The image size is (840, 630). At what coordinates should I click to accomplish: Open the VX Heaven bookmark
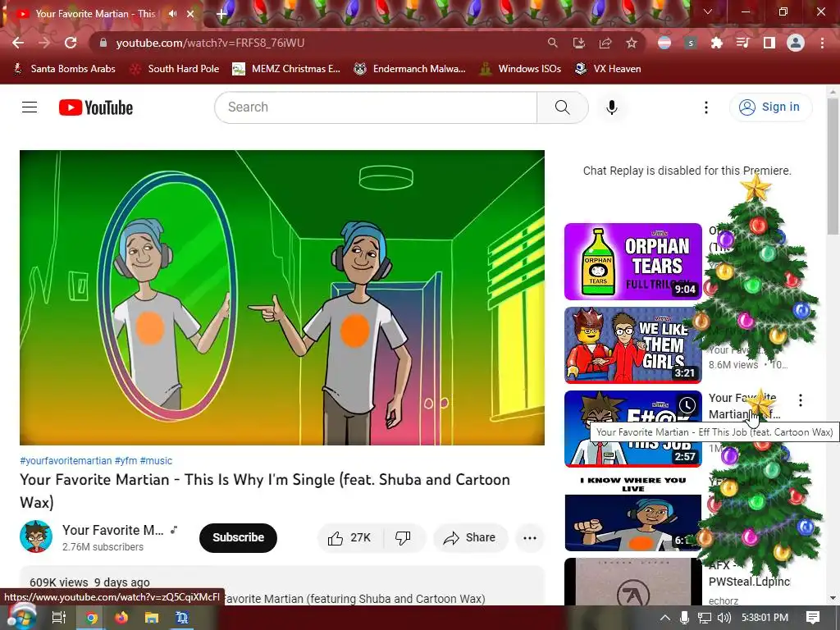[x=608, y=69]
